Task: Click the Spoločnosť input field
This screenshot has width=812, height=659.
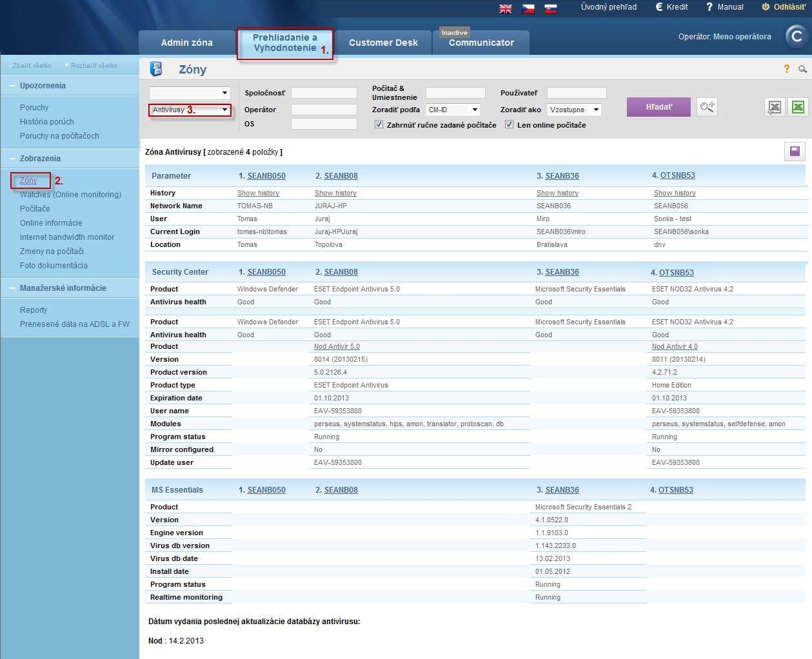Action: click(x=324, y=93)
